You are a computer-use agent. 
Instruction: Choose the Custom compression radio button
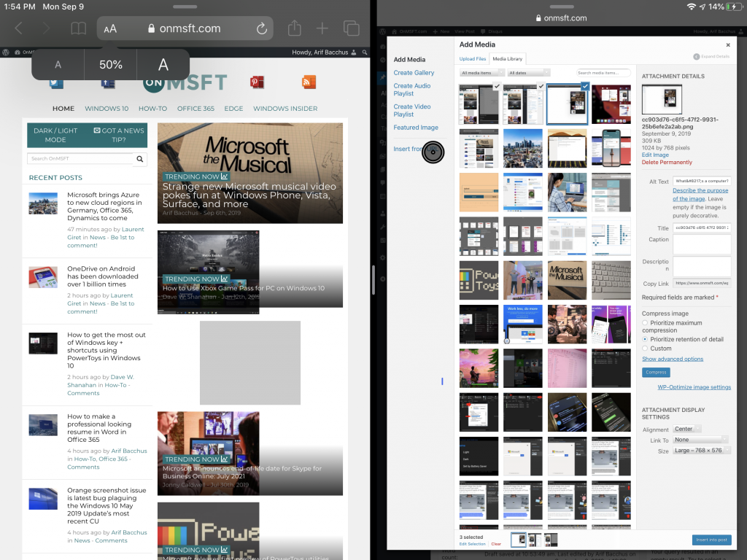(x=645, y=349)
